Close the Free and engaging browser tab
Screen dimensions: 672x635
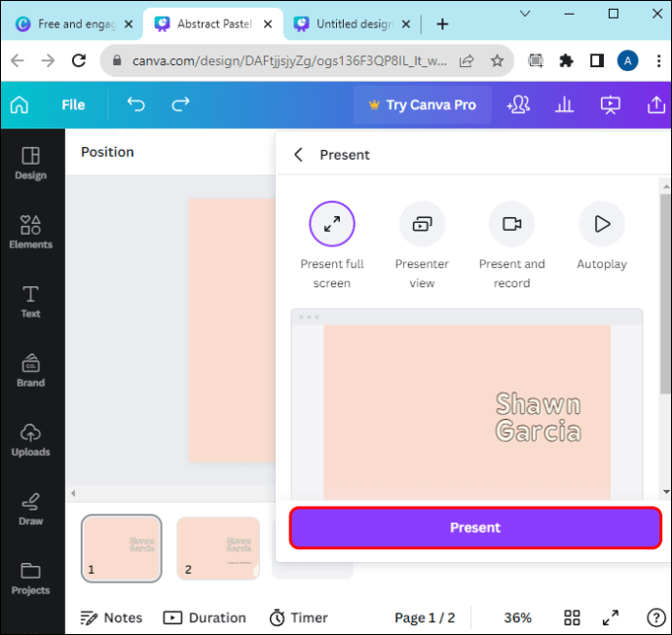[x=129, y=24]
